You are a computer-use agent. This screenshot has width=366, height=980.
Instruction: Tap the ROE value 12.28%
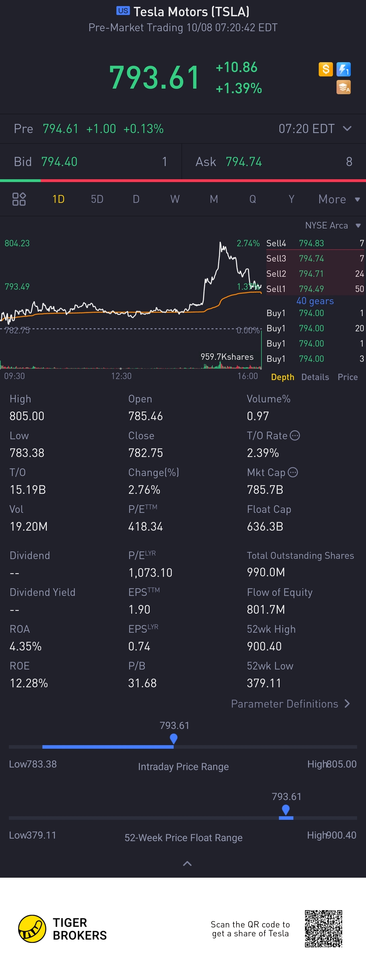29,683
